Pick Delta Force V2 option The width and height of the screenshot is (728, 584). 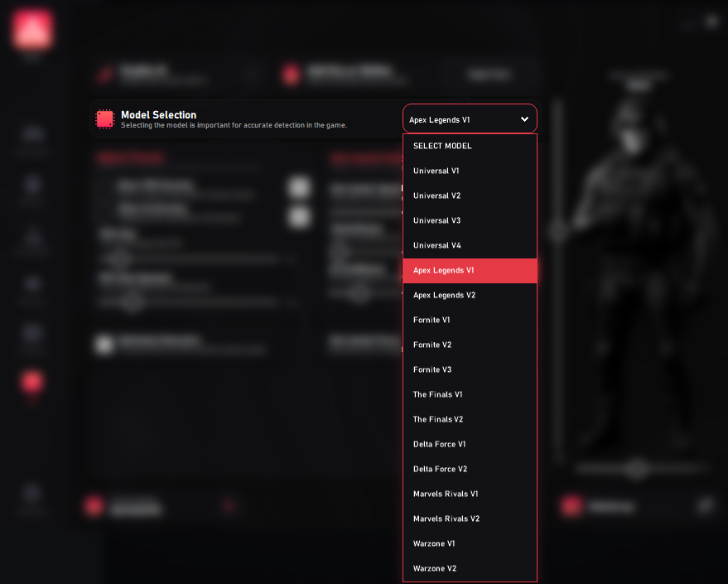(x=470, y=470)
